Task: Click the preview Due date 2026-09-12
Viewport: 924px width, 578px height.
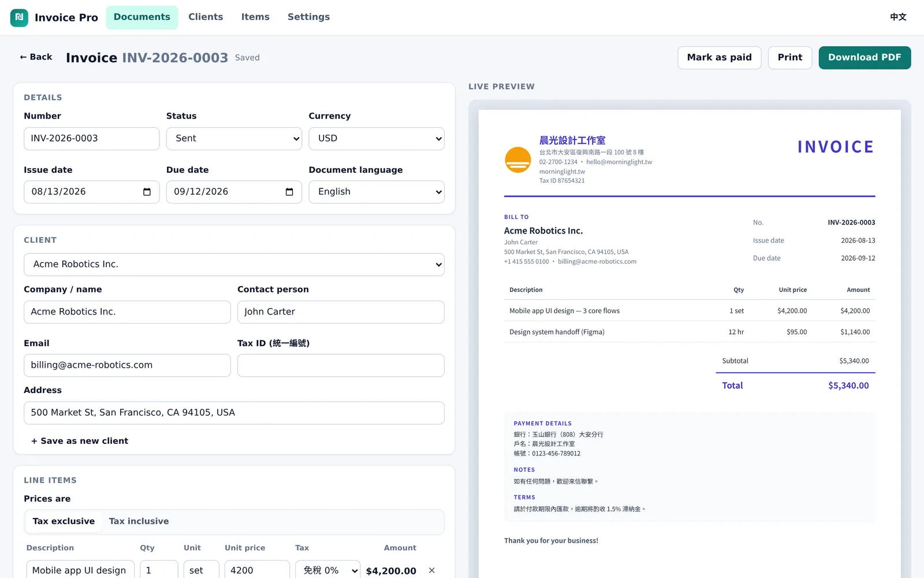Action: coord(858,258)
